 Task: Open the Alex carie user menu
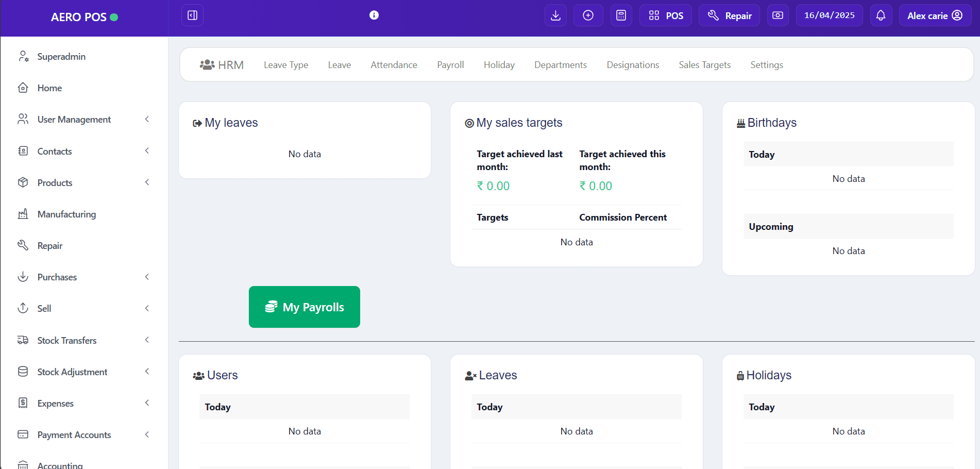point(935,15)
